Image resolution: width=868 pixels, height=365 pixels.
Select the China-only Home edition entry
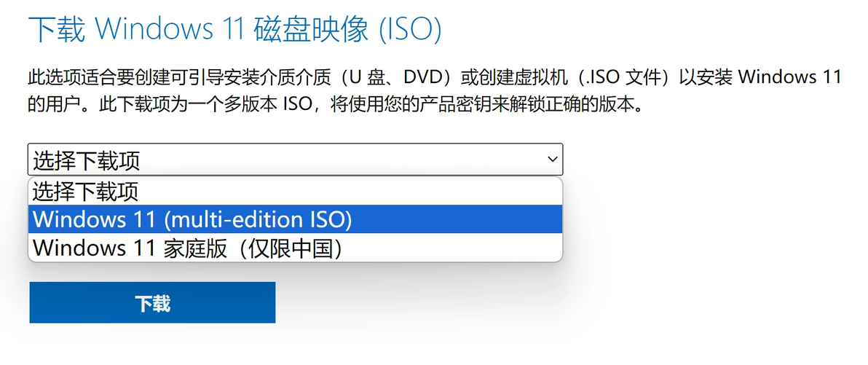click(295, 248)
